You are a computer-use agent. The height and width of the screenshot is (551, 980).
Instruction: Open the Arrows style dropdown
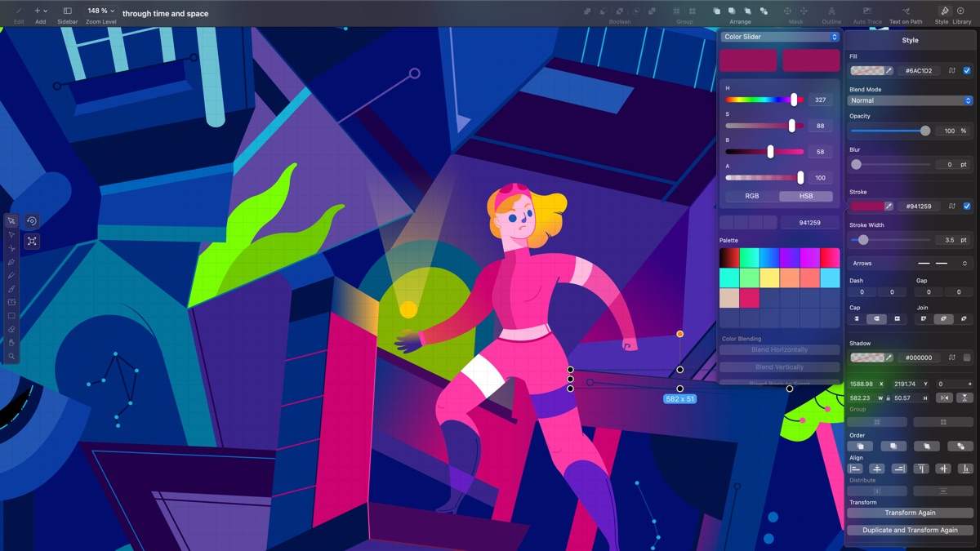[x=911, y=264]
